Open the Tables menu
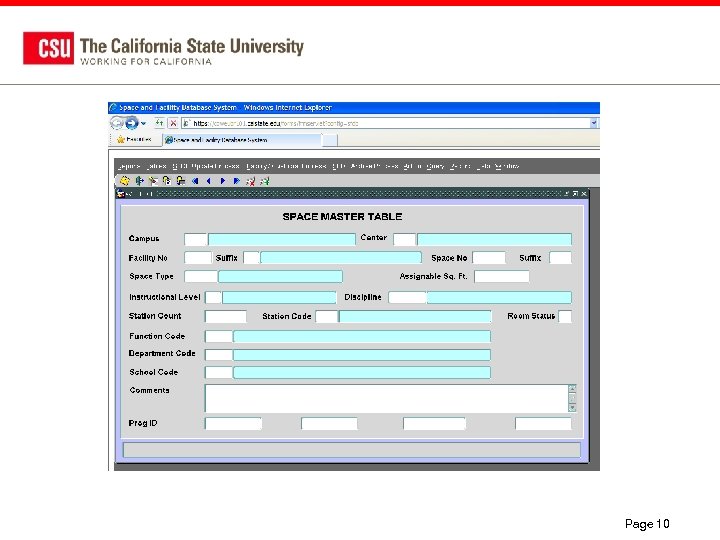Image resolution: width=720 pixels, height=540 pixels. point(157,166)
